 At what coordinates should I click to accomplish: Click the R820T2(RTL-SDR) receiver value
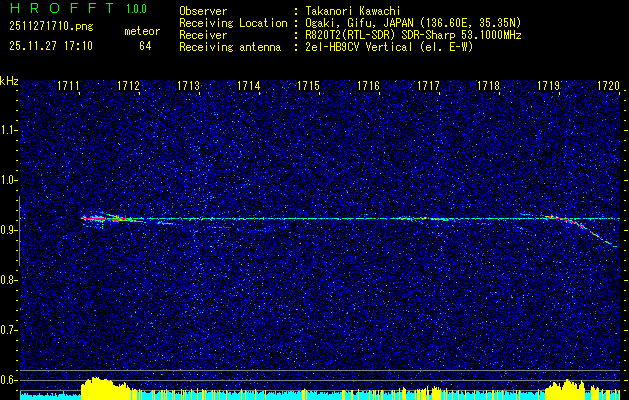pyautogui.click(x=413, y=35)
